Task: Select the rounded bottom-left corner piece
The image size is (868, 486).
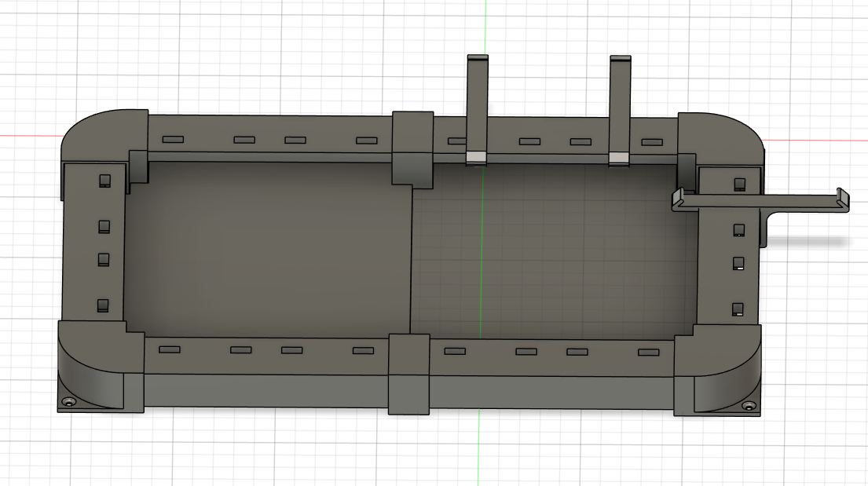Action: point(101,367)
